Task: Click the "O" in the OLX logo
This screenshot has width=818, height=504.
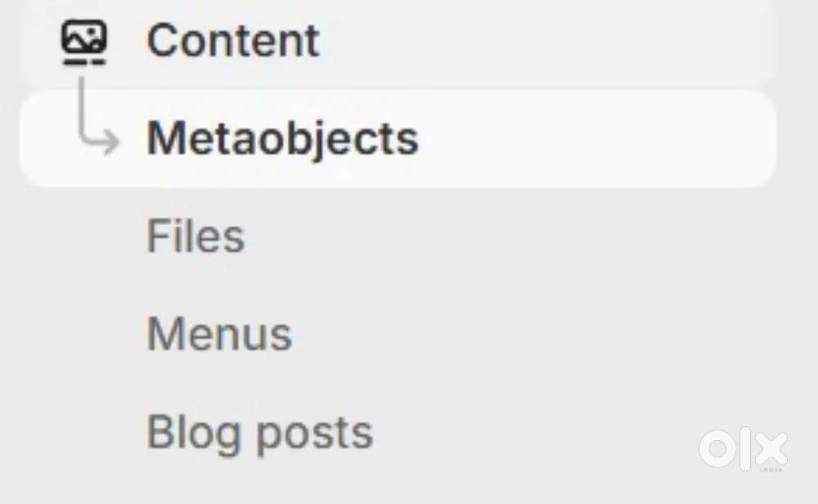Action: pos(717,449)
